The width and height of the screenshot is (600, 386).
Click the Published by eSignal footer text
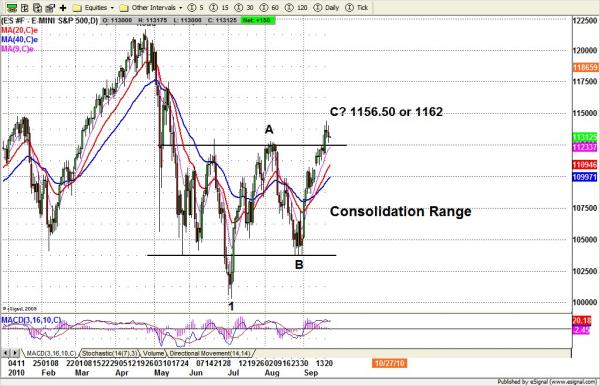point(547,381)
